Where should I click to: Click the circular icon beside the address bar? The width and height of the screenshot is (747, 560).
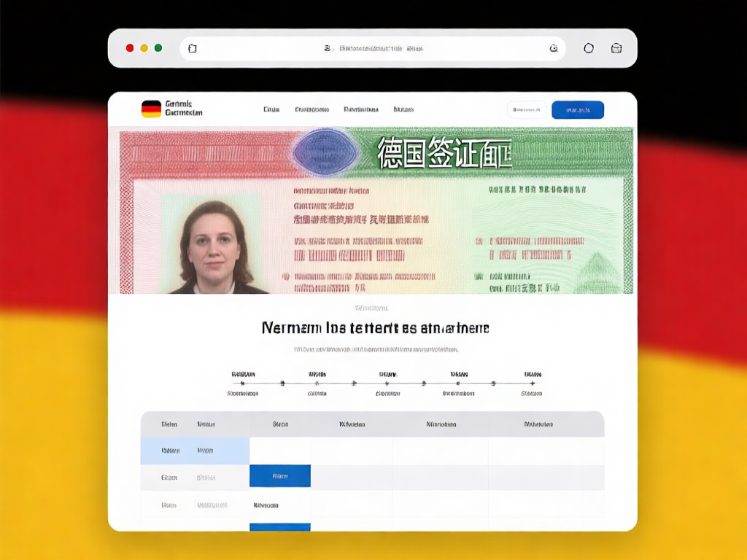[x=589, y=48]
